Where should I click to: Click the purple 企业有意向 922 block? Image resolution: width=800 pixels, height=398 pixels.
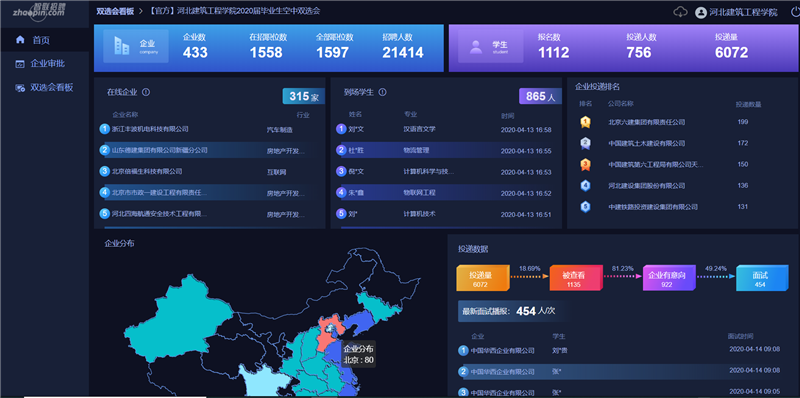(x=668, y=278)
